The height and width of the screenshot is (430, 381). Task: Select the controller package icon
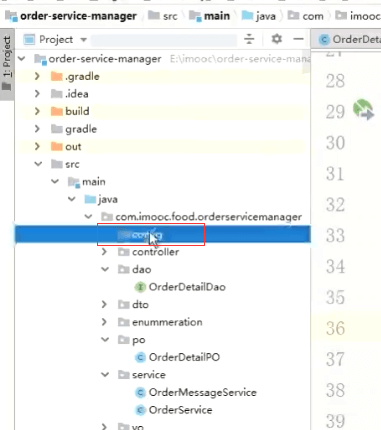(x=124, y=252)
